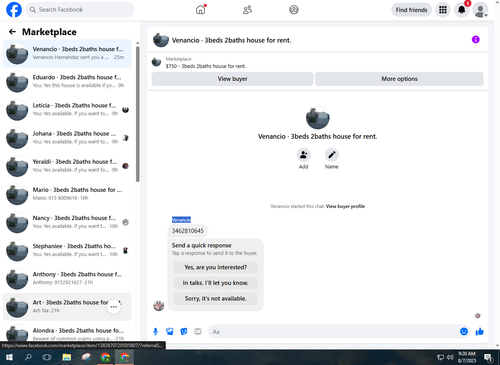Viewport: 500px width, 365px height.
Task: Click the Find friends button
Action: [411, 10]
